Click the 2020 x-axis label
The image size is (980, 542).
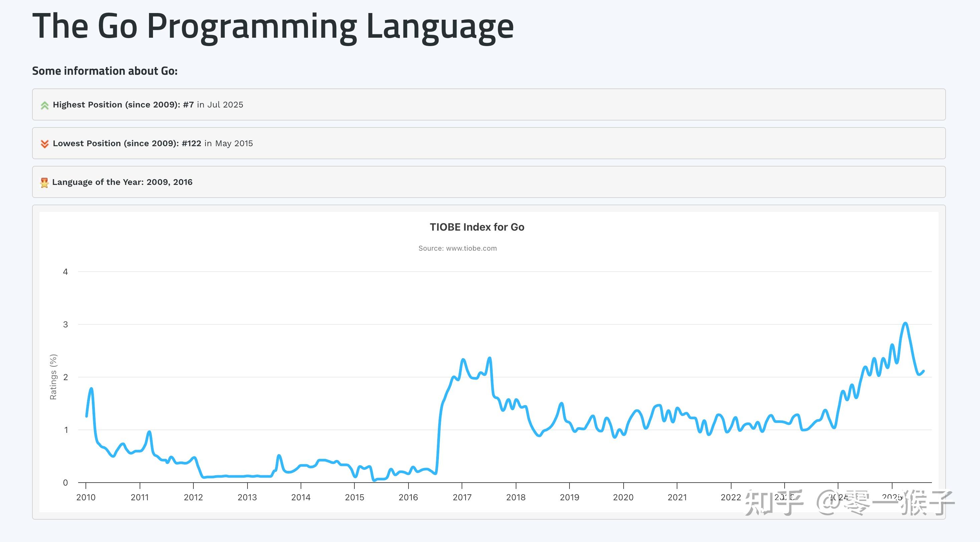click(623, 497)
